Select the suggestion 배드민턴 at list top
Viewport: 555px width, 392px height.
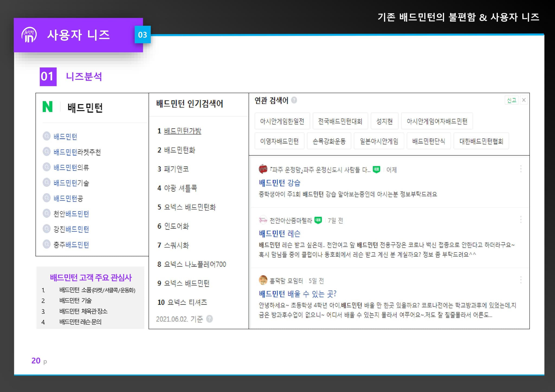(65, 136)
